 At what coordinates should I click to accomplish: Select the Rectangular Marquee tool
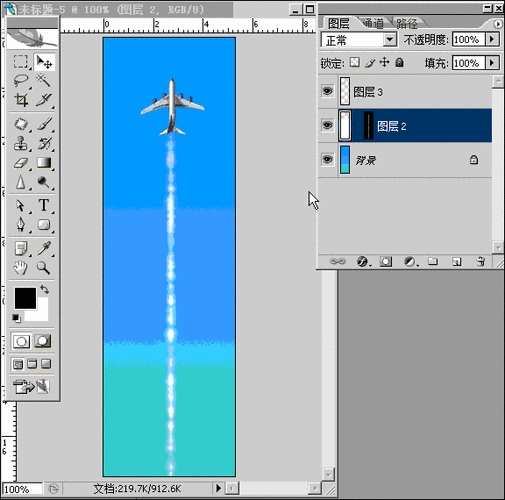pyautogui.click(x=21, y=61)
